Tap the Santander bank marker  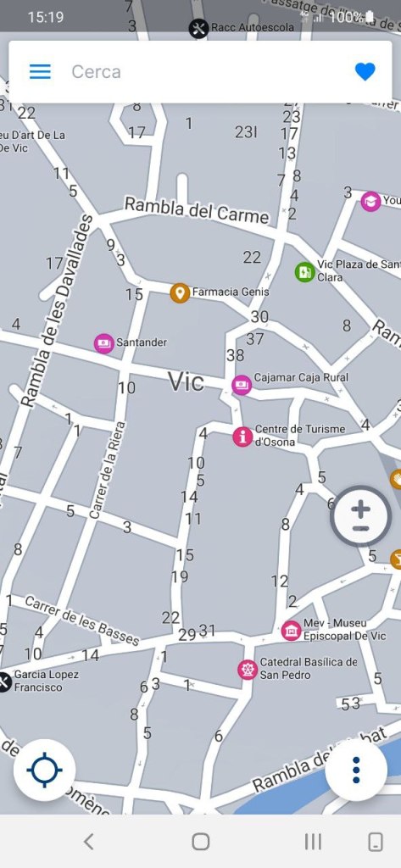(104, 343)
